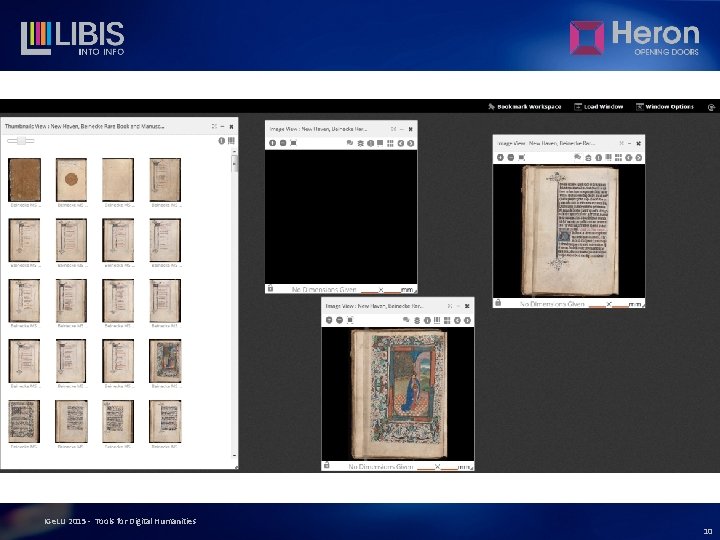Zoom out in the text page image window
This screenshot has height=540, width=720.
511,158
